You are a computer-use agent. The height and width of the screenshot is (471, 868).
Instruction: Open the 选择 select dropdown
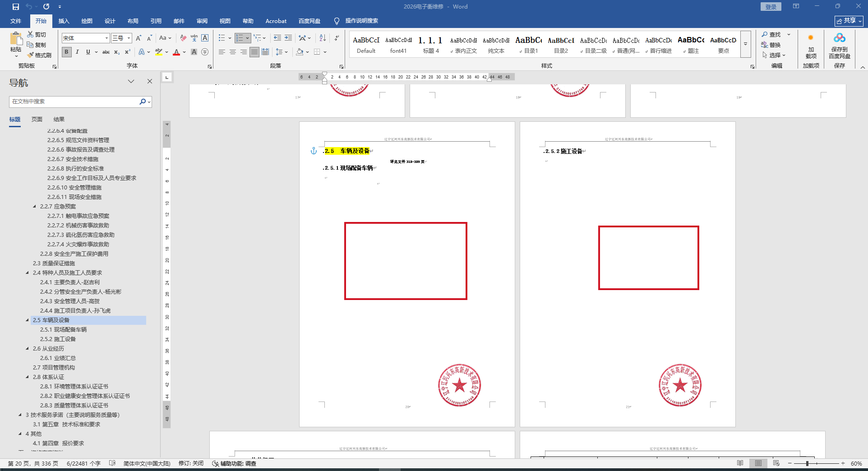pyautogui.click(x=774, y=55)
